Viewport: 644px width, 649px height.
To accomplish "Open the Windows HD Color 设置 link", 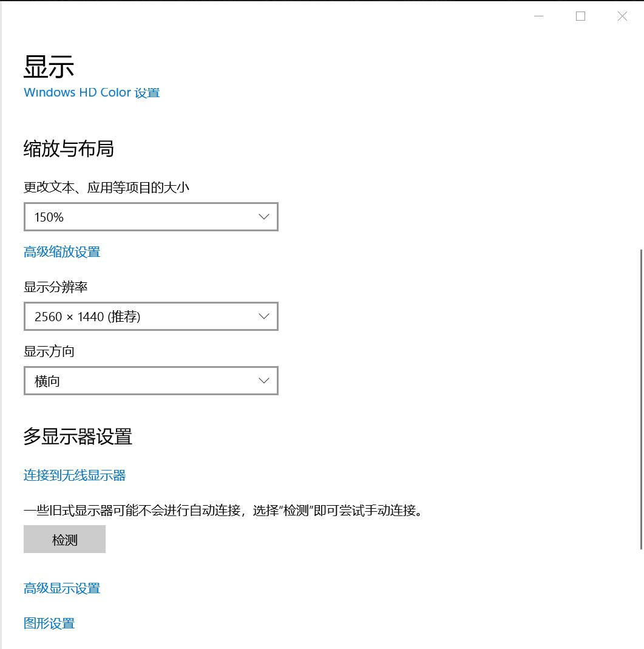I will 91,92.
